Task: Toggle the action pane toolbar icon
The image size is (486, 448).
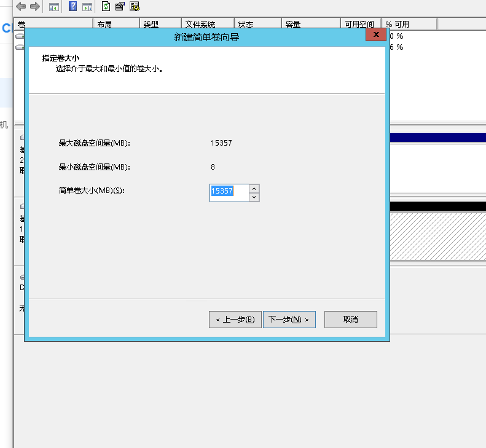Action: (87, 7)
